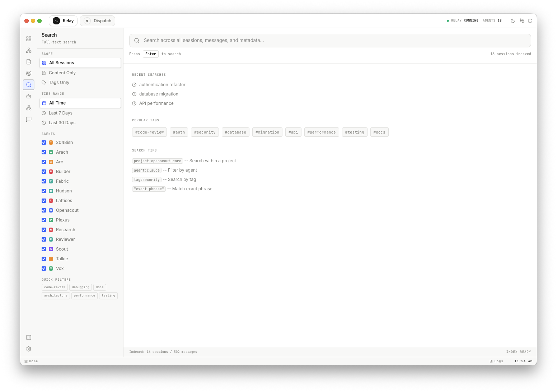This screenshot has height=392, width=557.
Task: Click the radar target icon in sidebar
Action: [x=29, y=73]
